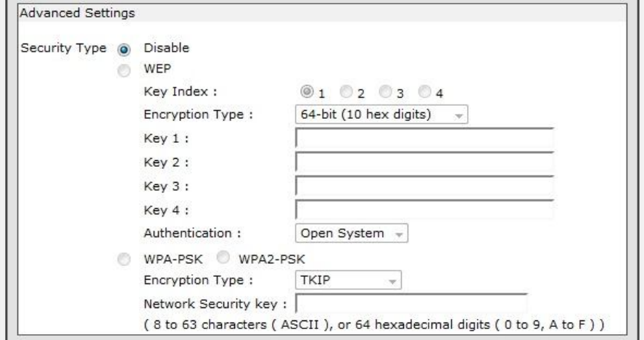Click the Key 1 input field
Image resolution: width=644 pixels, height=340 pixels.
click(x=424, y=139)
